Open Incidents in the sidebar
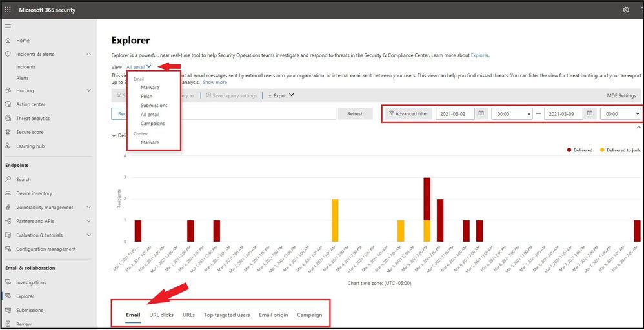This screenshot has width=644, height=330. pos(26,67)
